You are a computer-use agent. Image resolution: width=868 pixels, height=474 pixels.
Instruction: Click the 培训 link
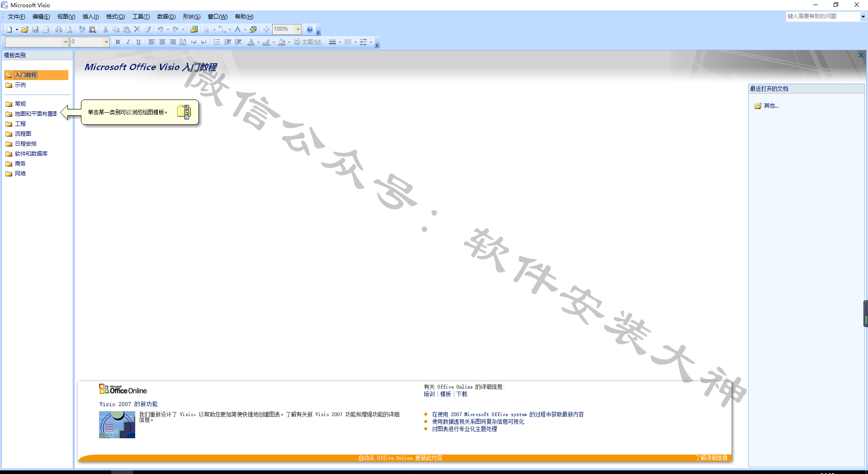pyautogui.click(x=429, y=394)
